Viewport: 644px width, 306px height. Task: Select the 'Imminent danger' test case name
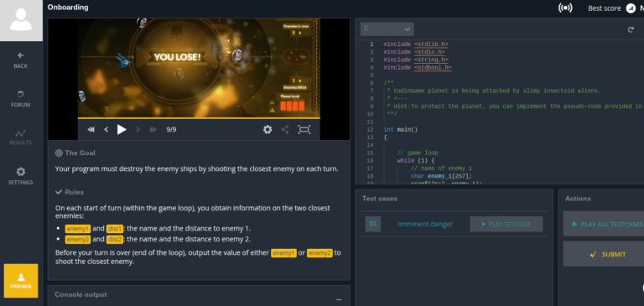coord(425,224)
